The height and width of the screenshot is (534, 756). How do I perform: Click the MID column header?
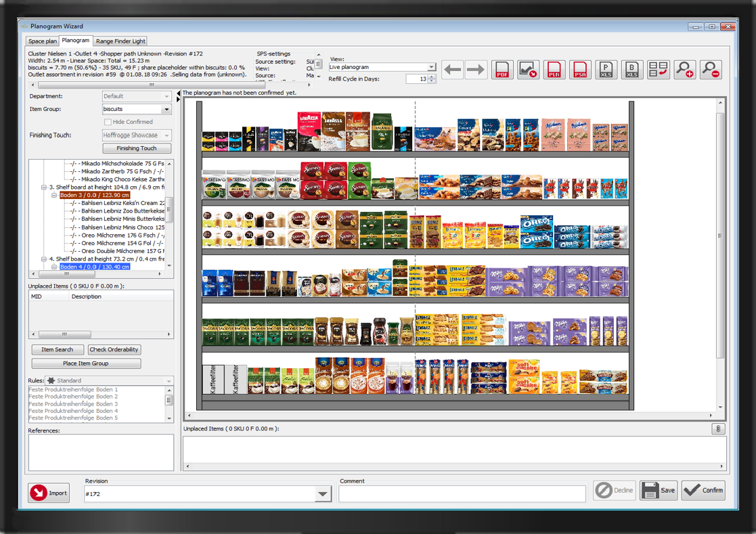pyautogui.click(x=49, y=297)
